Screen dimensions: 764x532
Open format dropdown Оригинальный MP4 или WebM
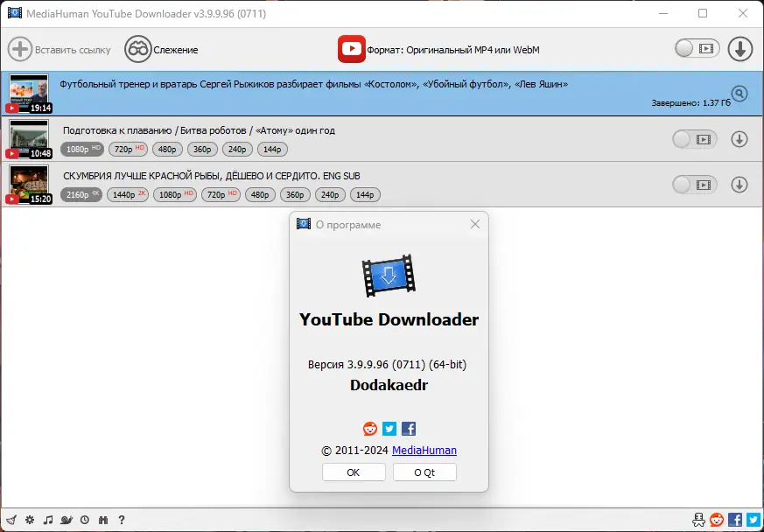click(x=453, y=50)
